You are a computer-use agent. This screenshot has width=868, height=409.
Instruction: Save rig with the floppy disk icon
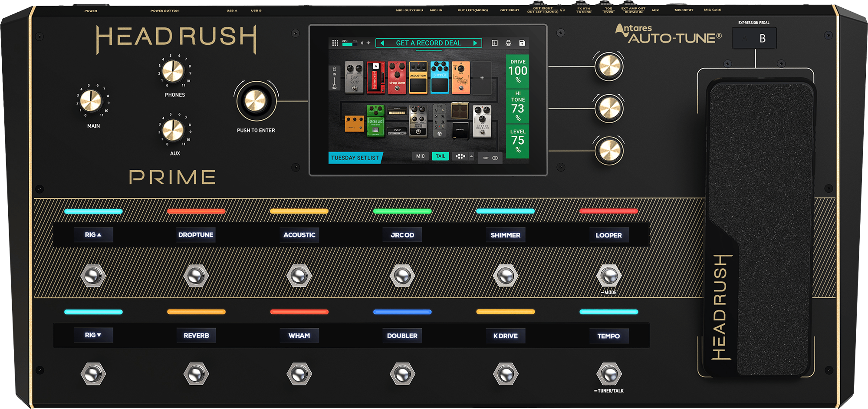(x=522, y=43)
